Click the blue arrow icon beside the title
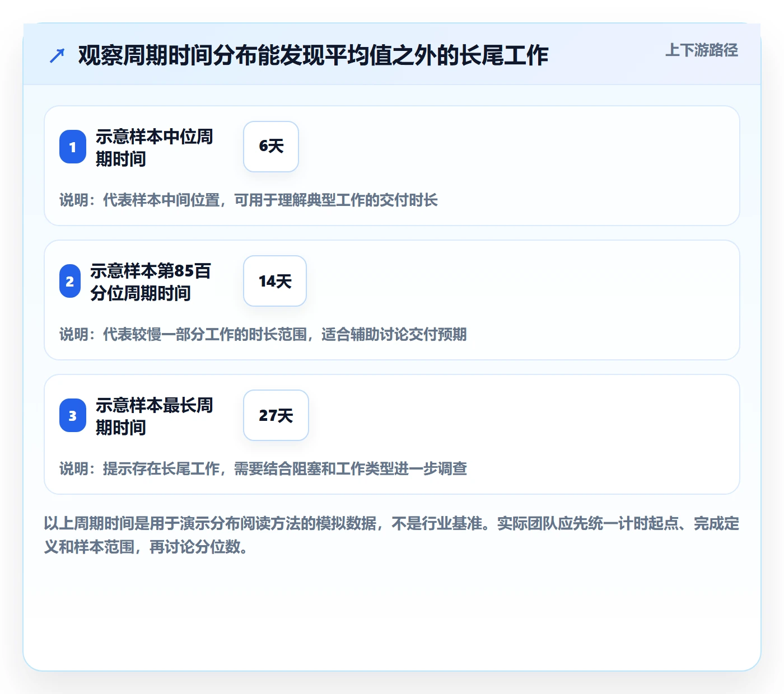Screen dimensions: 784x694 coord(57,55)
